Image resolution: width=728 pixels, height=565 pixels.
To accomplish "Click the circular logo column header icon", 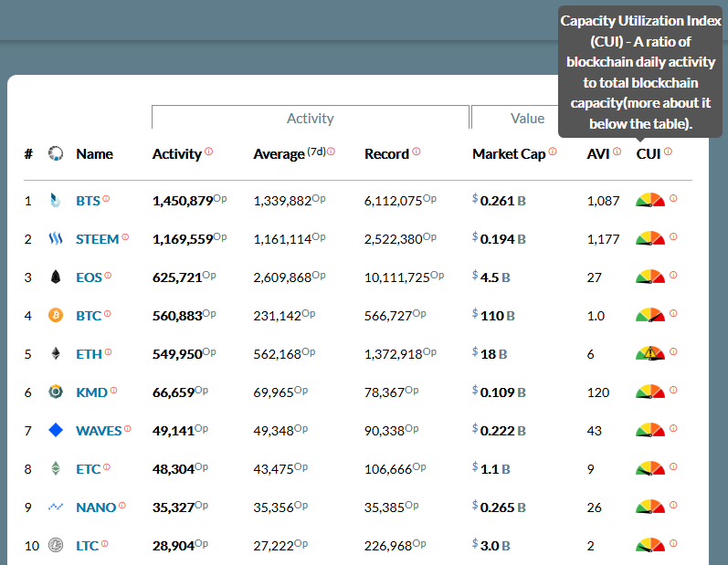I will [x=56, y=153].
